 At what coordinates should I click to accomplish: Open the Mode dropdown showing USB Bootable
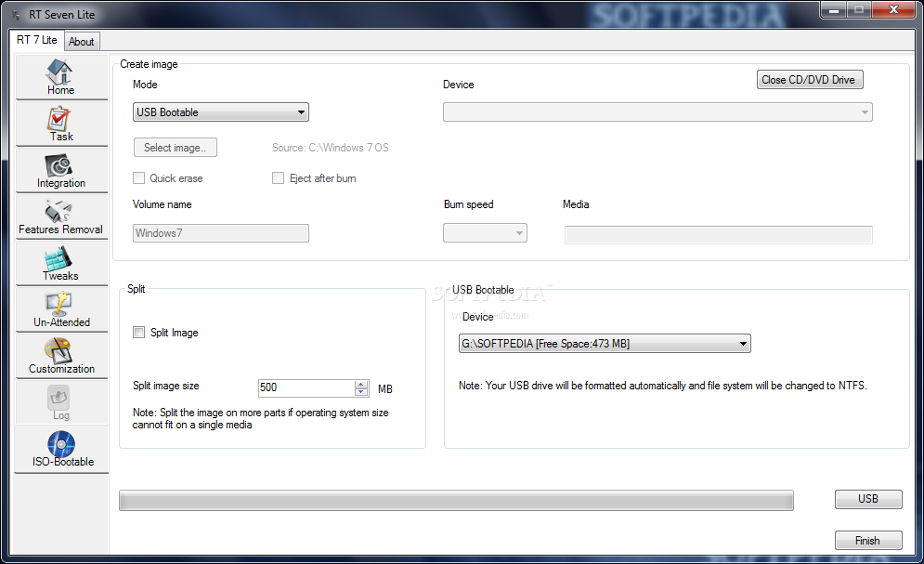221,112
